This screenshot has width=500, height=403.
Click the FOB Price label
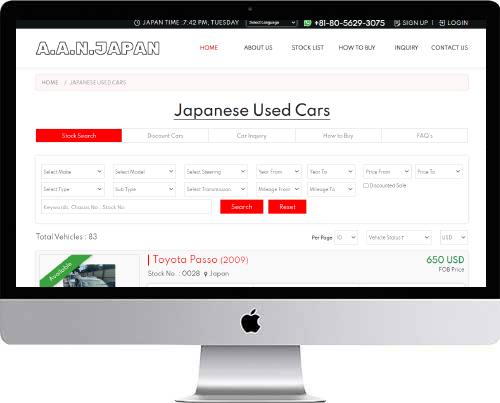point(451,269)
